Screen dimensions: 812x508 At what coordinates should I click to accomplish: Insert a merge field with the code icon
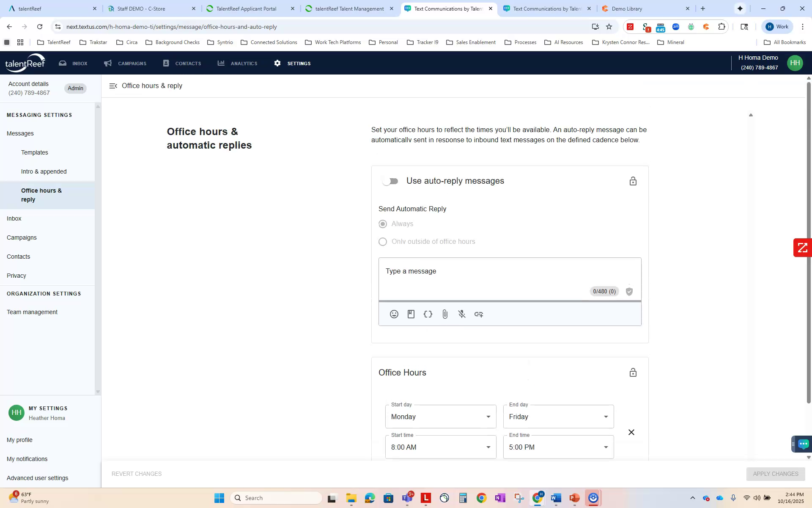(x=428, y=314)
